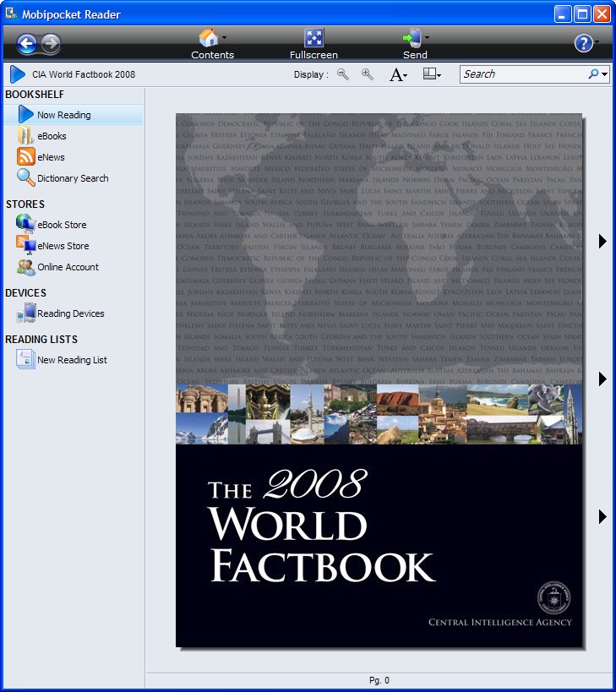Click the READING LISTS section header

click(41, 340)
